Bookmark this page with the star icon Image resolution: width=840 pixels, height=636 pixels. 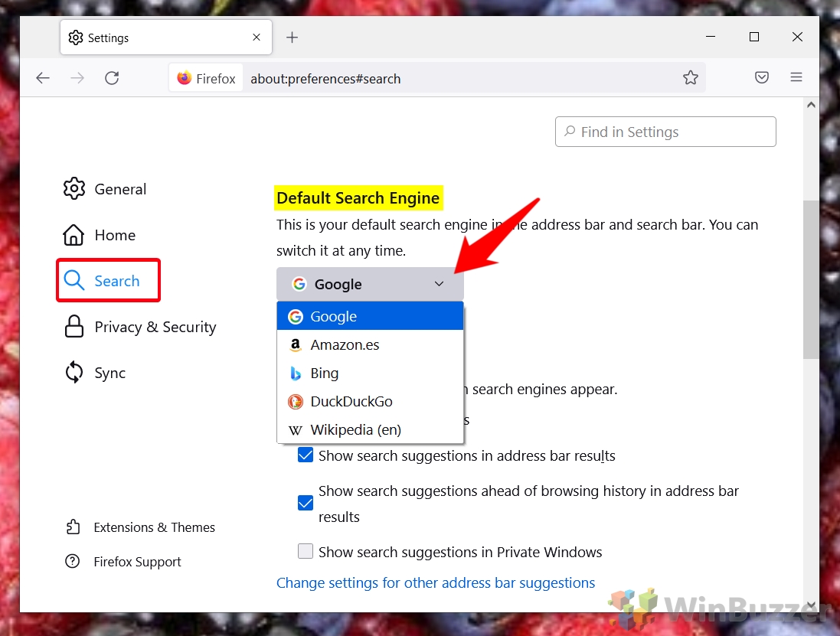pyautogui.click(x=691, y=78)
